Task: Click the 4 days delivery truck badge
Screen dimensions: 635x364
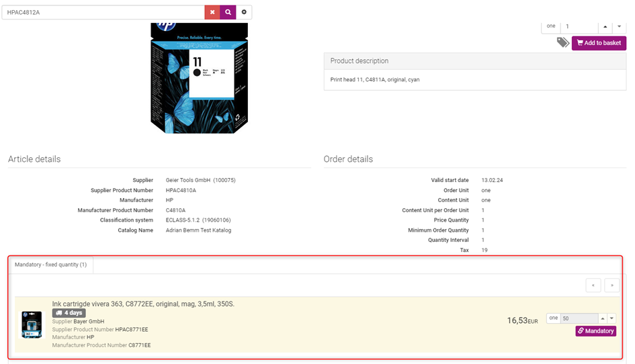Action: pos(69,313)
